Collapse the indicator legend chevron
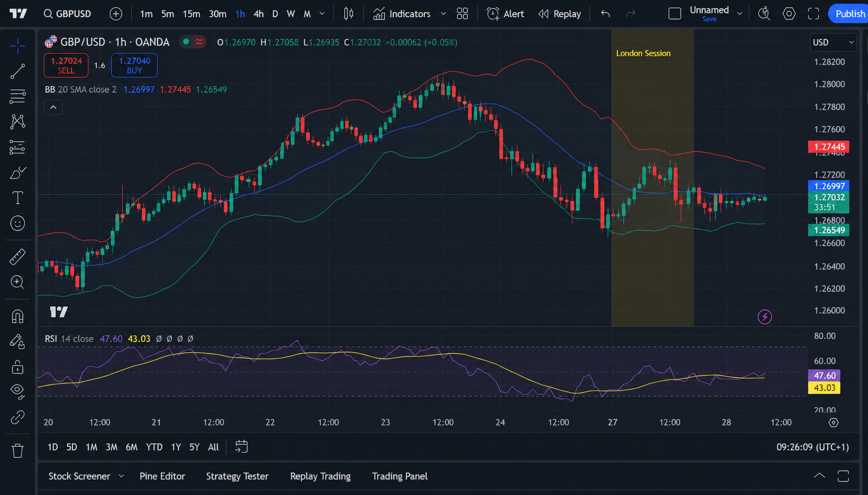 (x=53, y=107)
